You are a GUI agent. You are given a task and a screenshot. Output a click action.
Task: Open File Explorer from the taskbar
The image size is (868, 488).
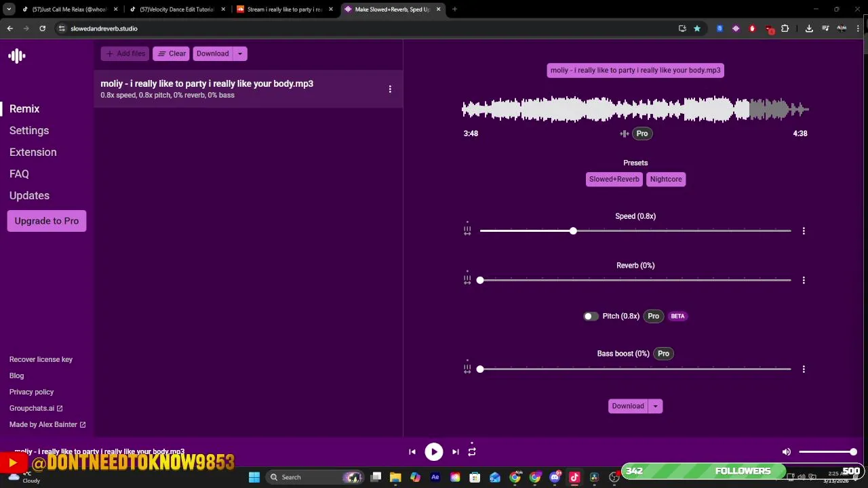[395, 477]
